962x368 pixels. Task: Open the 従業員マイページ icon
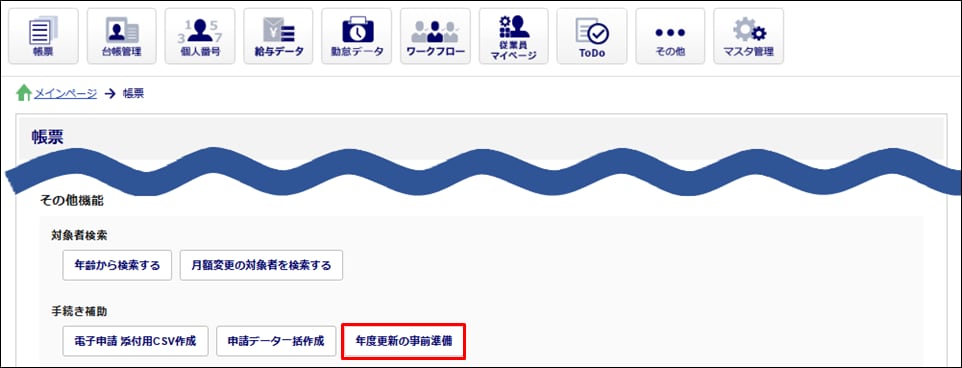tap(514, 36)
